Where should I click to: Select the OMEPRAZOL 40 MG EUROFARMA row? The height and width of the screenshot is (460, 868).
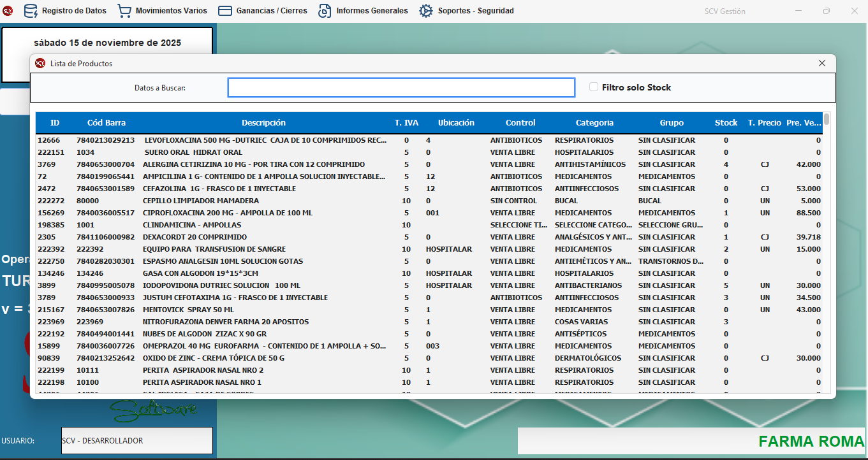[429, 346]
